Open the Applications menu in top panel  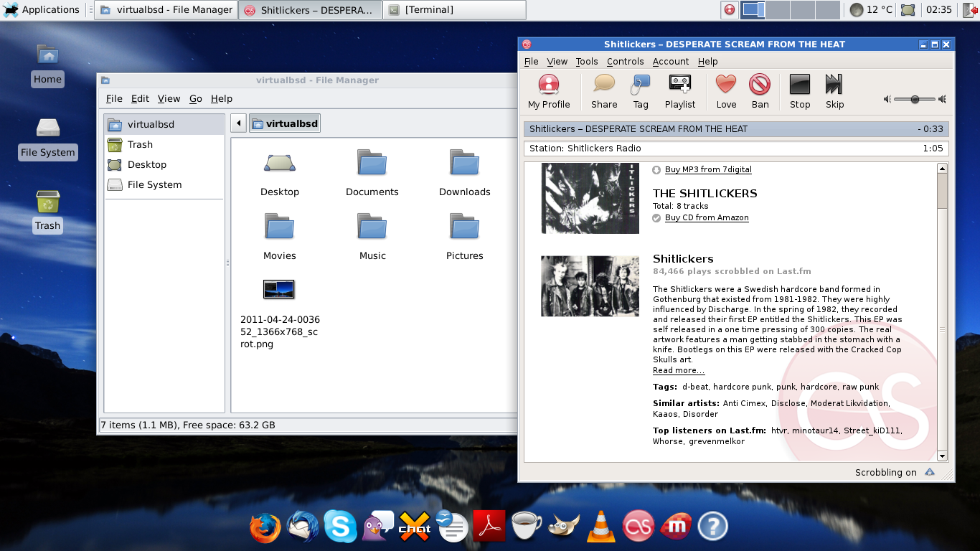point(42,10)
